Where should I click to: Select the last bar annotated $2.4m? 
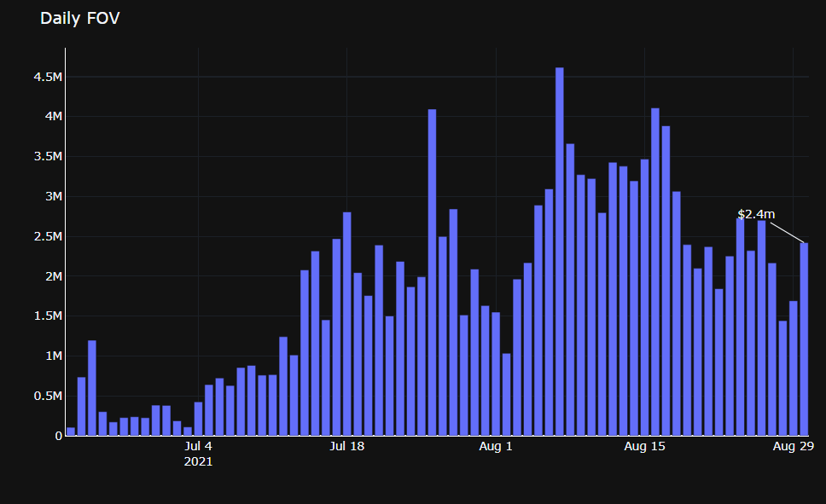(x=804, y=339)
